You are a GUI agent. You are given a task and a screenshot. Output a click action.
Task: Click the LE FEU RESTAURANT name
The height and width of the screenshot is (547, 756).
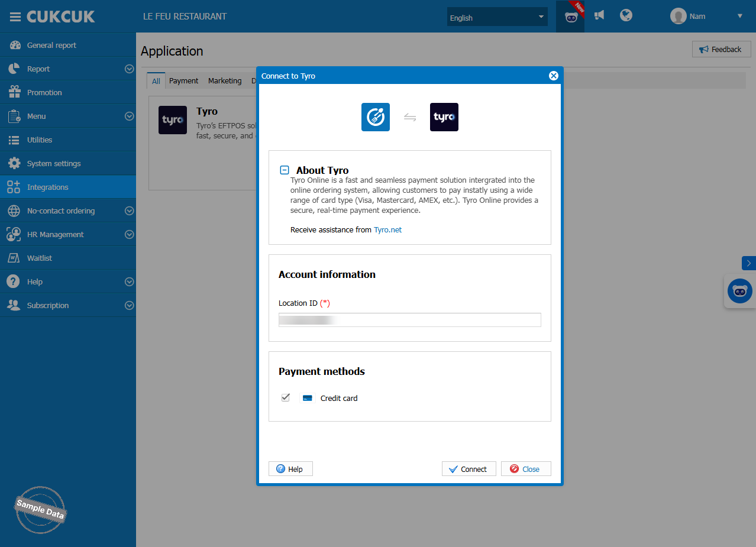point(185,17)
